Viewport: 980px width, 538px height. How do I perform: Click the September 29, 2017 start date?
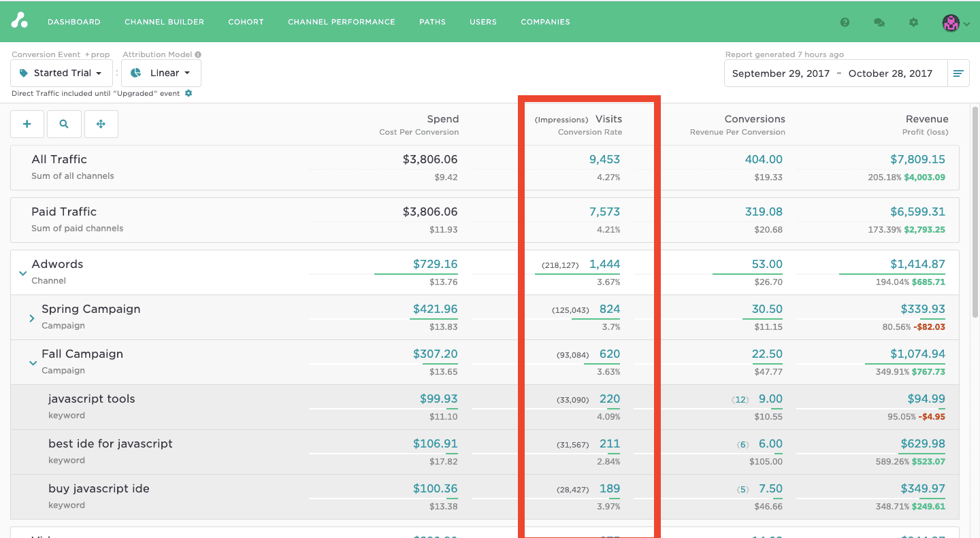coord(781,73)
